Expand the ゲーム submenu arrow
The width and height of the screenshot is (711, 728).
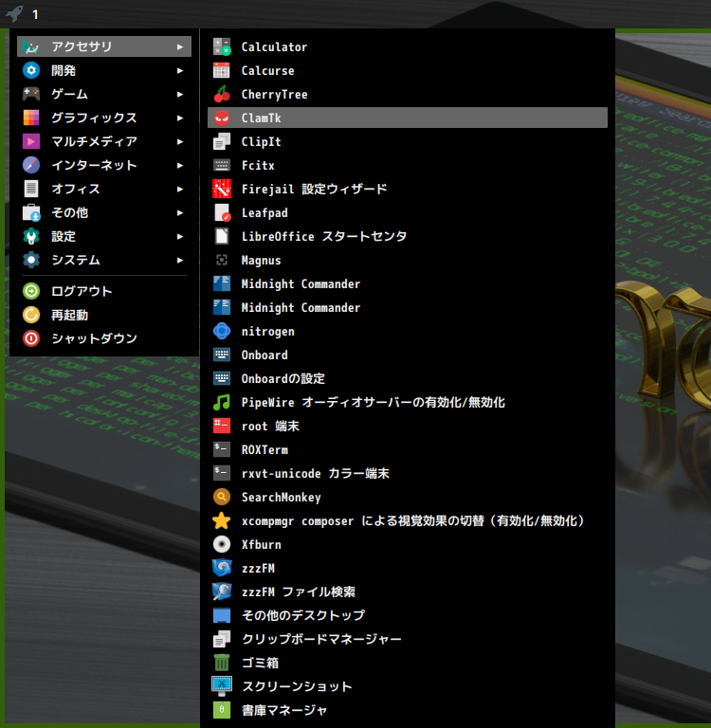[180, 94]
